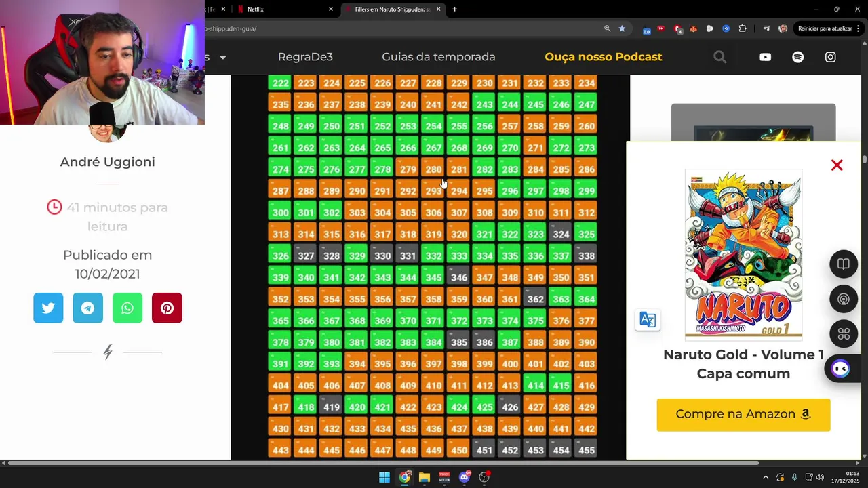
Task: Click the Naruto Gold - Volume 1 title
Action: point(743,364)
